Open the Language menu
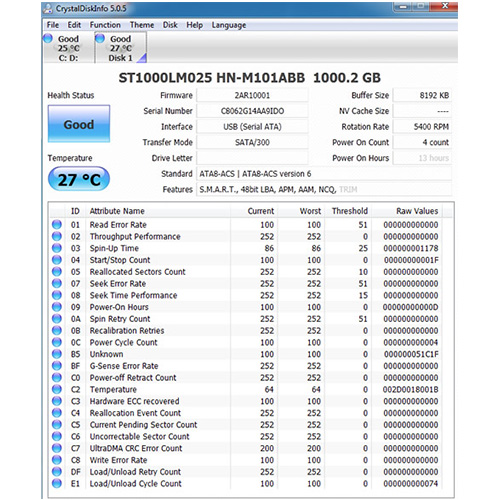 coord(229,25)
